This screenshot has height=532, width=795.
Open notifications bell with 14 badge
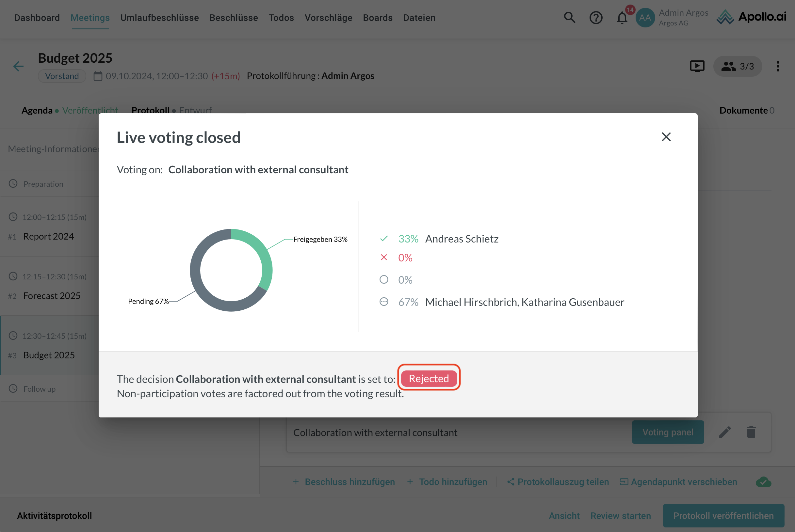(622, 17)
